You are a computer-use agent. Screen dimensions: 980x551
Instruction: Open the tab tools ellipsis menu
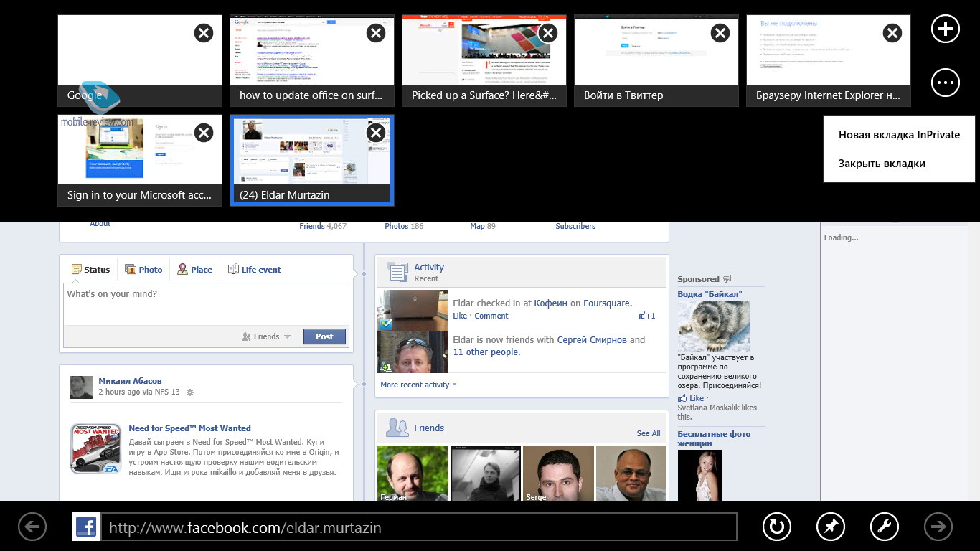945,83
